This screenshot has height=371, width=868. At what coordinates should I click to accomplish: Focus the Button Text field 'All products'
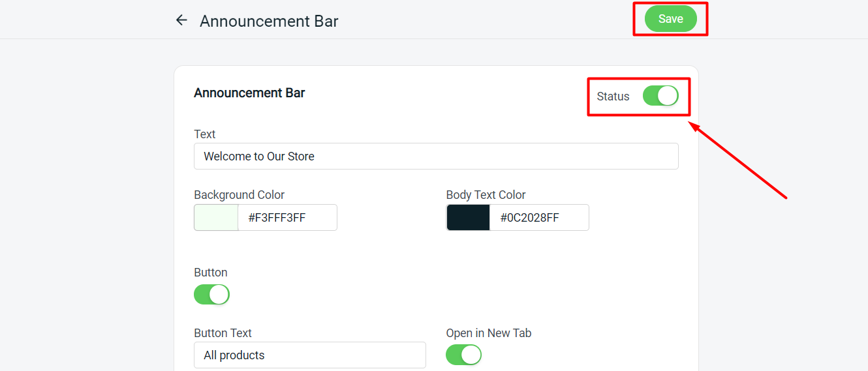click(309, 355)
